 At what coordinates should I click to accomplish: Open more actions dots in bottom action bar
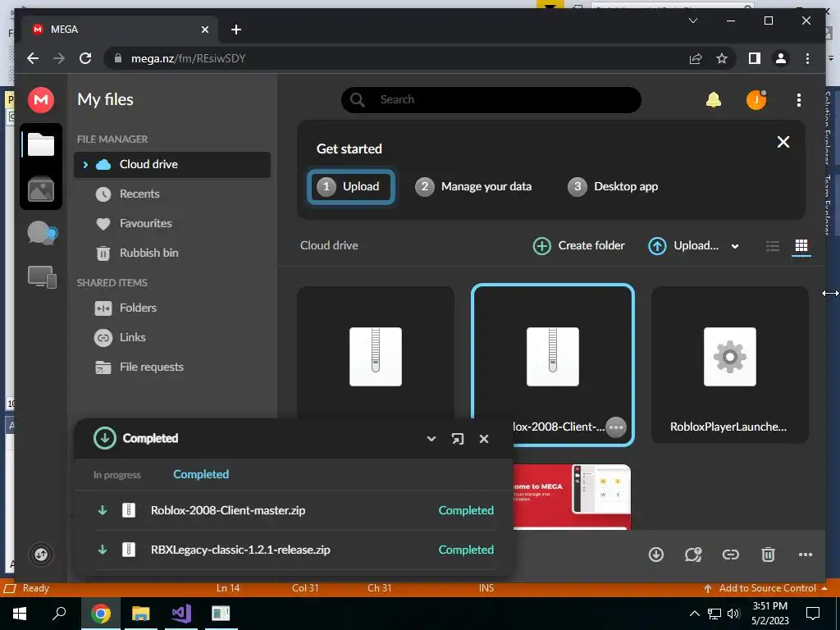tap(806, 555)
